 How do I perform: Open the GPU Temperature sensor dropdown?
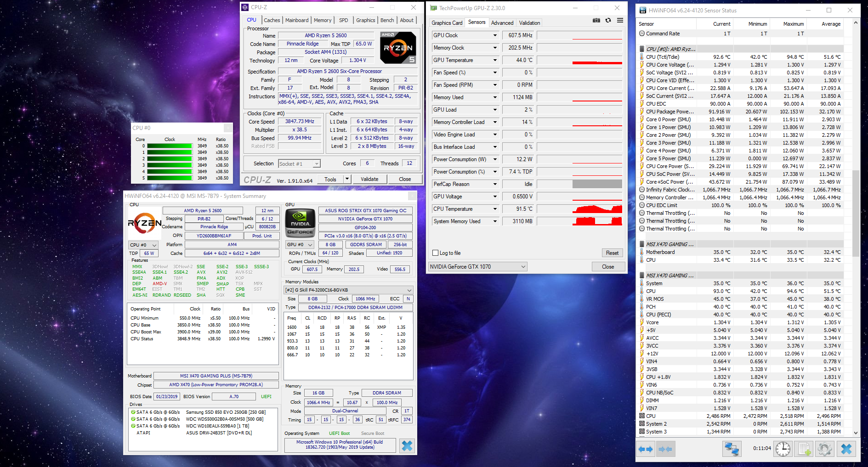(495, 60)
